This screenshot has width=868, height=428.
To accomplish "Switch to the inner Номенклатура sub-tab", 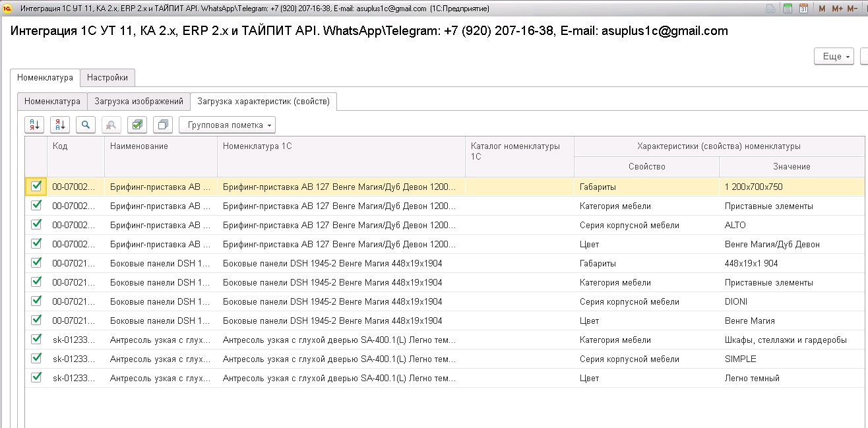I will [52, 102].
